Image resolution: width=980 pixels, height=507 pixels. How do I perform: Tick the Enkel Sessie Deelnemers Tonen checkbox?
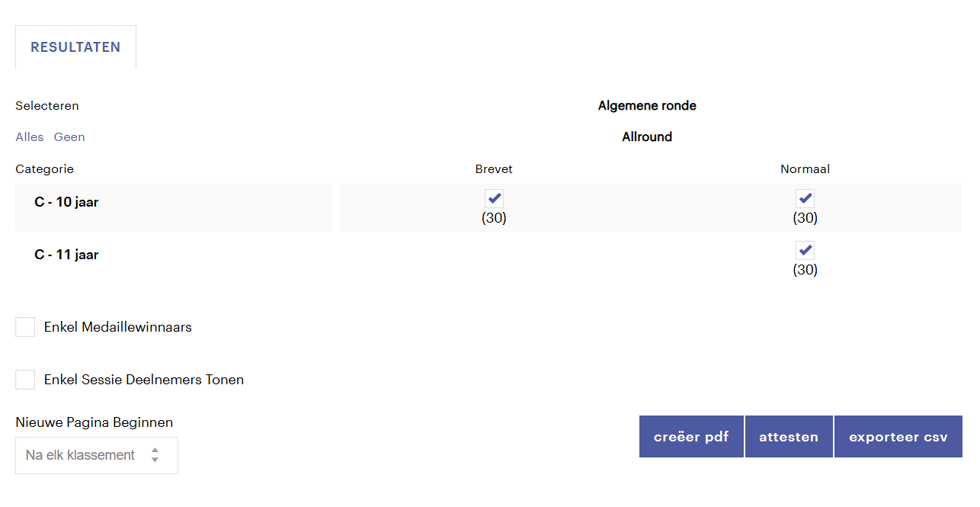click(x=25, y=380)
